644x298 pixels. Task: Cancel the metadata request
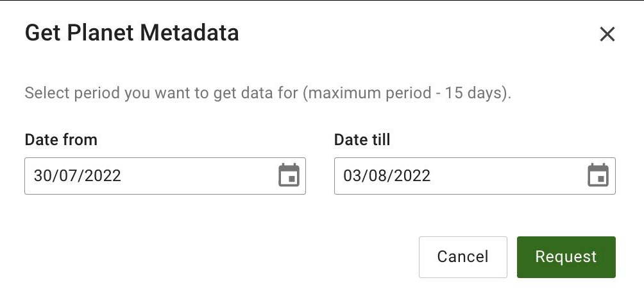click(462, 257)
